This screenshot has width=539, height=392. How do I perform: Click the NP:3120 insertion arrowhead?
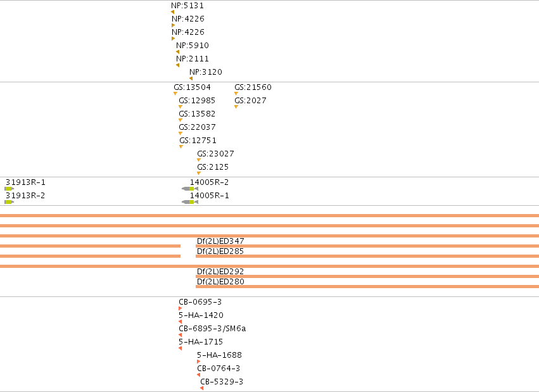tap(191, 79)
